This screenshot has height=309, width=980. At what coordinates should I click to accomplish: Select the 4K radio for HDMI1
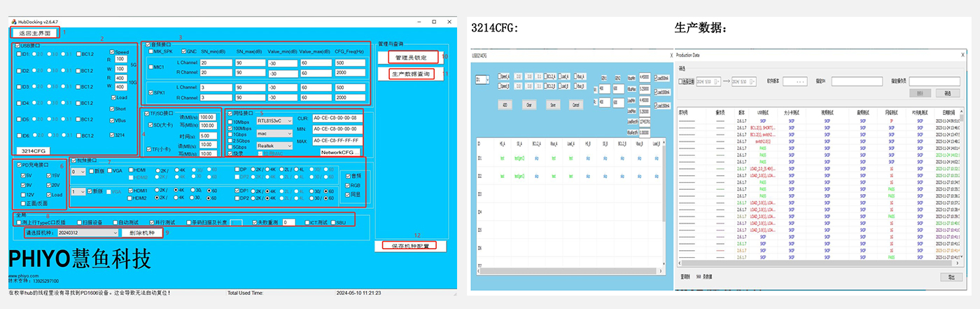(176, 190)
